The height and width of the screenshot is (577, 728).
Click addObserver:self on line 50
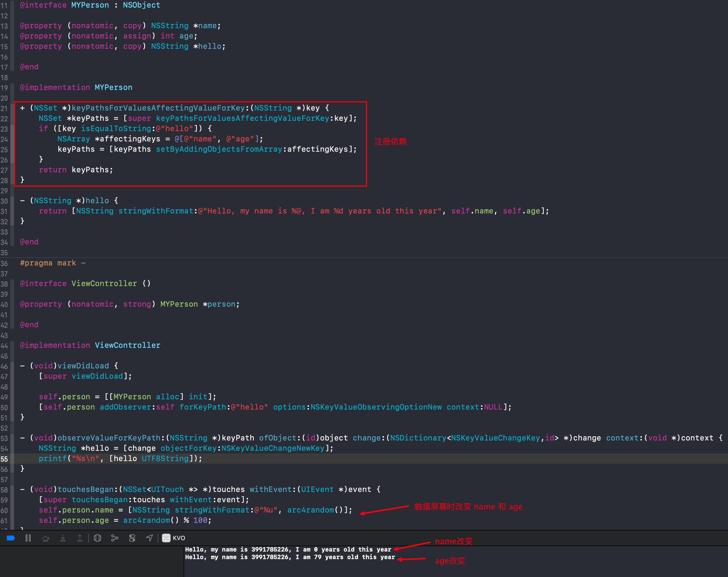pyautogui.click(x=137, y=407)
